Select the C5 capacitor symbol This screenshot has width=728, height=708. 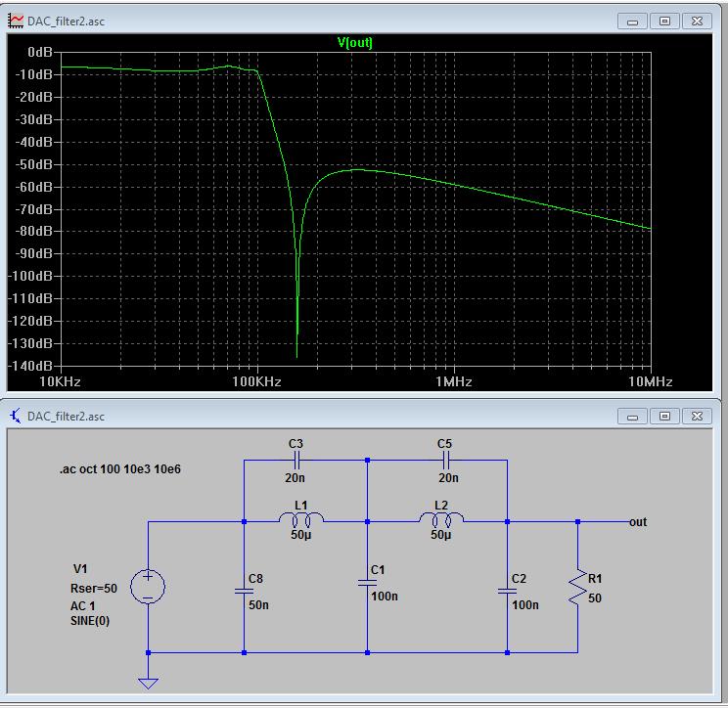tap(445, 459)
